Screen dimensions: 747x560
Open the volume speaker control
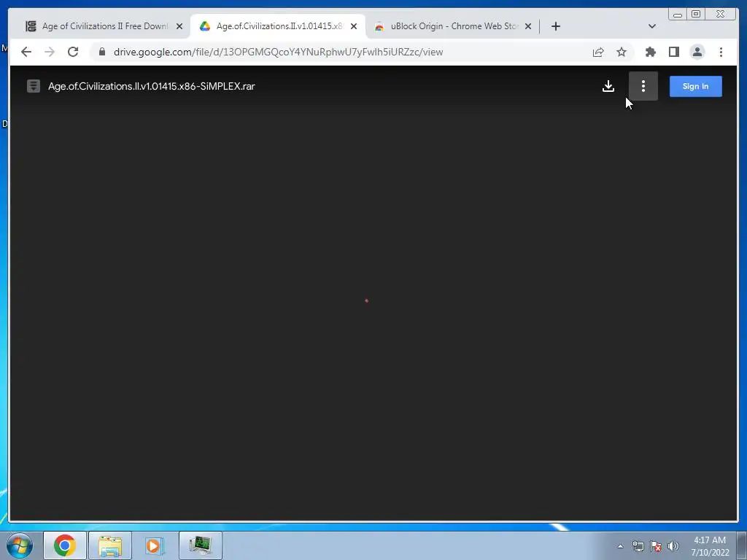point(673,546)
